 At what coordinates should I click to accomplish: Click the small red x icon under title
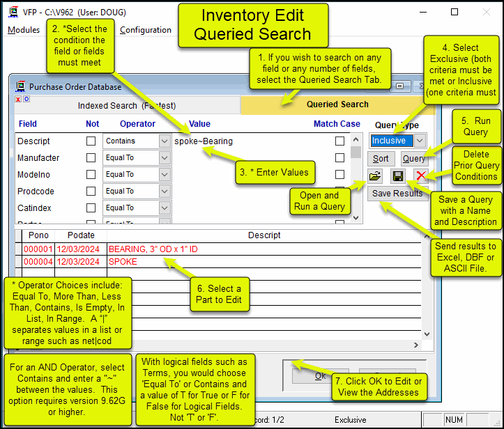pyautogui.click(x=18, y=99)
